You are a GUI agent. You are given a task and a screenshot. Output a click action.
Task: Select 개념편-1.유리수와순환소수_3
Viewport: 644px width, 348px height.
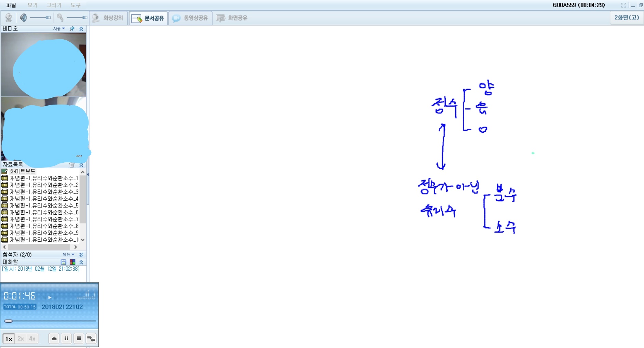coord(44,192)
